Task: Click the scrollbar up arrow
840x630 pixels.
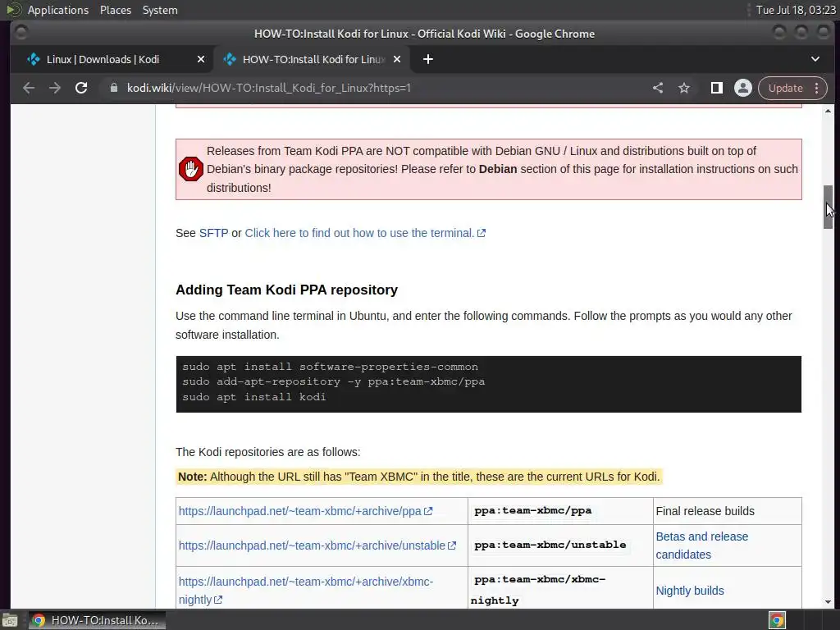Action: [828, 111]
